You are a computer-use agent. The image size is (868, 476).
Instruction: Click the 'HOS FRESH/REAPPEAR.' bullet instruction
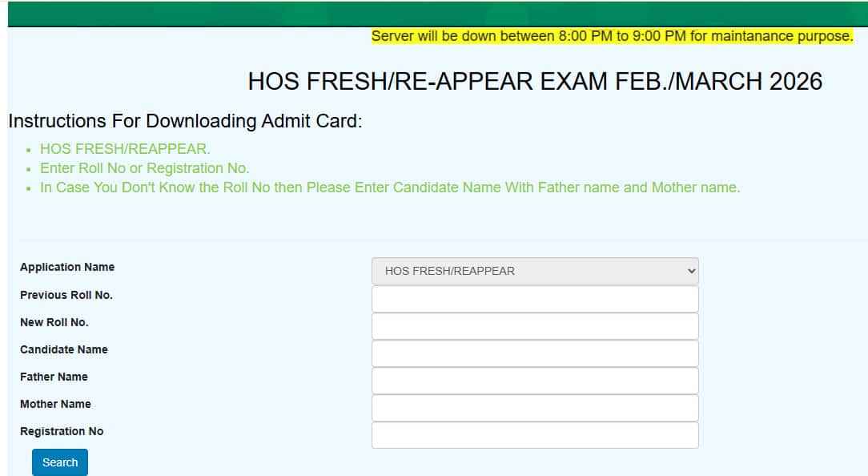tap(125, 149)
